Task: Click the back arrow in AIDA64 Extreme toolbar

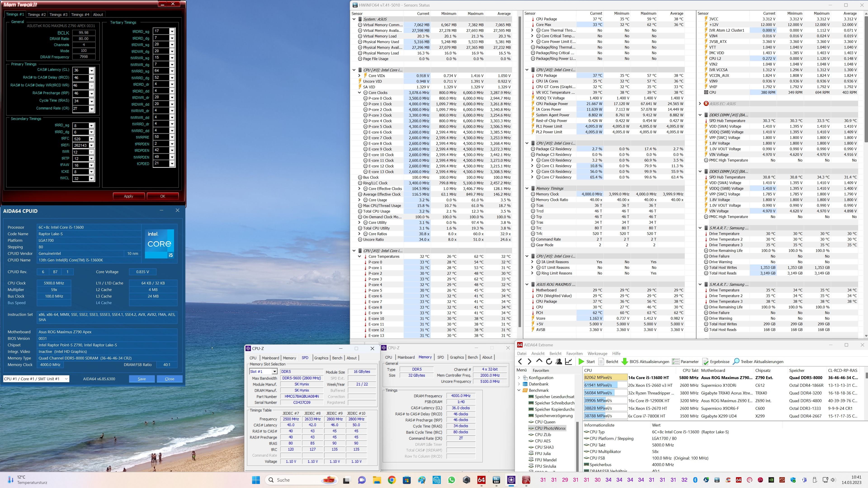Action: [520, 361]
